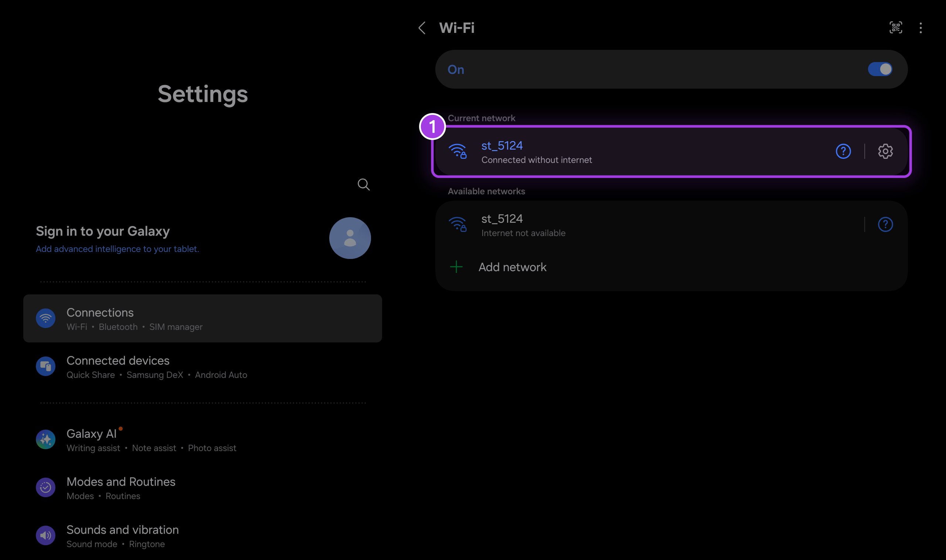Click the Modes and Routines icon

point(45,488)
